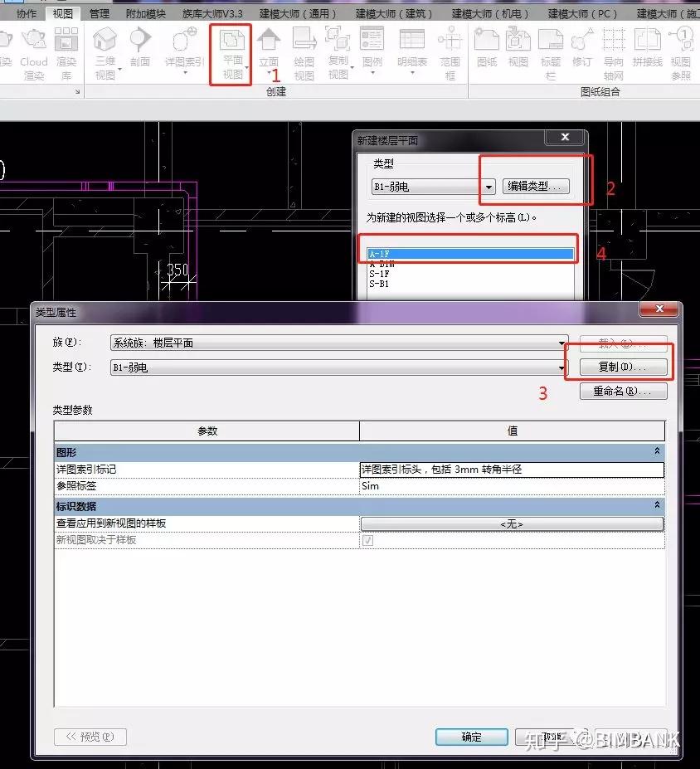Switch to the 族库大师V3.3 tab
This screenshot has height=769, width=700.
point(212,14)
